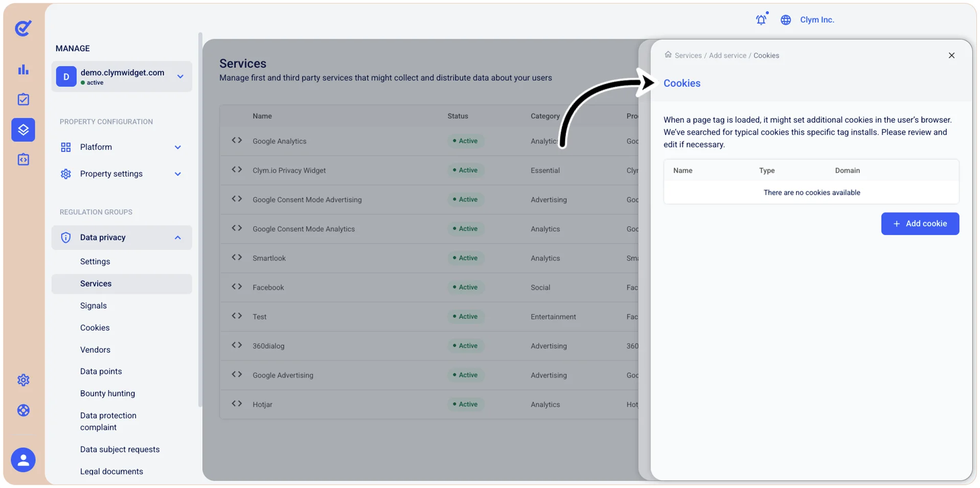This screenshot has width=980, height=488.
Task: Open the code embed sidebar icon
Action: 23,159
